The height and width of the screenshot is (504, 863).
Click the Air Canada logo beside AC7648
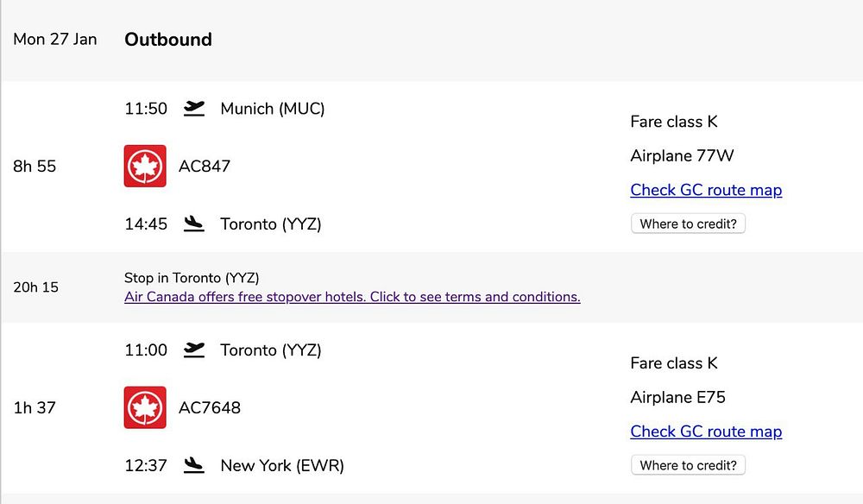145,407
